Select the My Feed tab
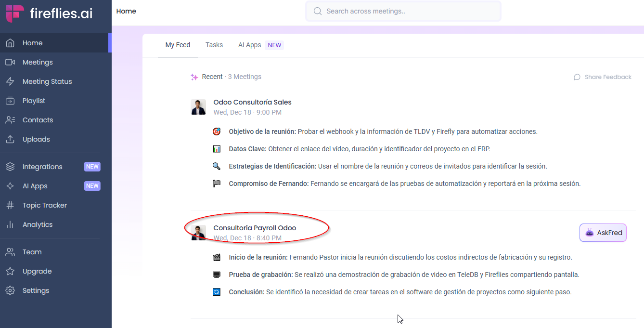Screen dimensions: 644x328 click(x=178, y=45)
